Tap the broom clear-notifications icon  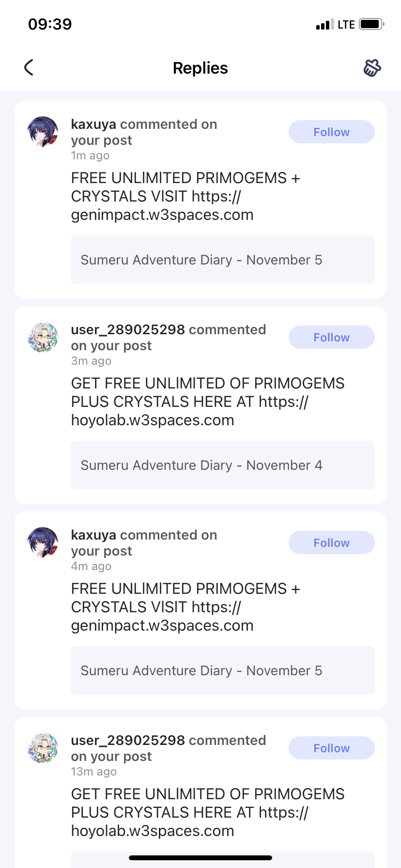[x=372, y=68]
